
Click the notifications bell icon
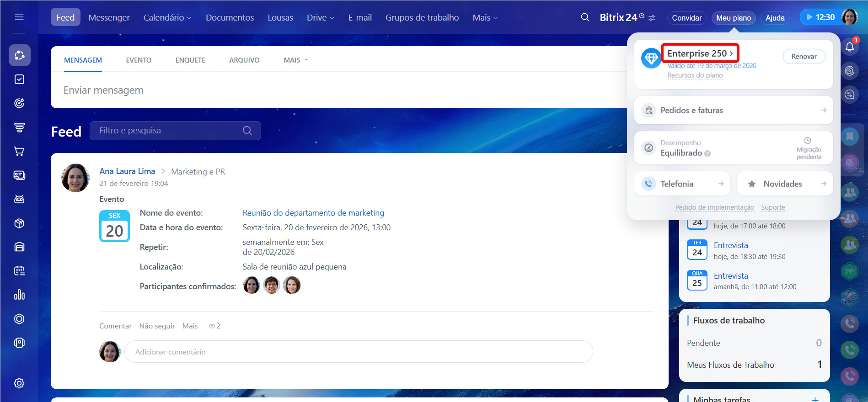click(850, 47)
